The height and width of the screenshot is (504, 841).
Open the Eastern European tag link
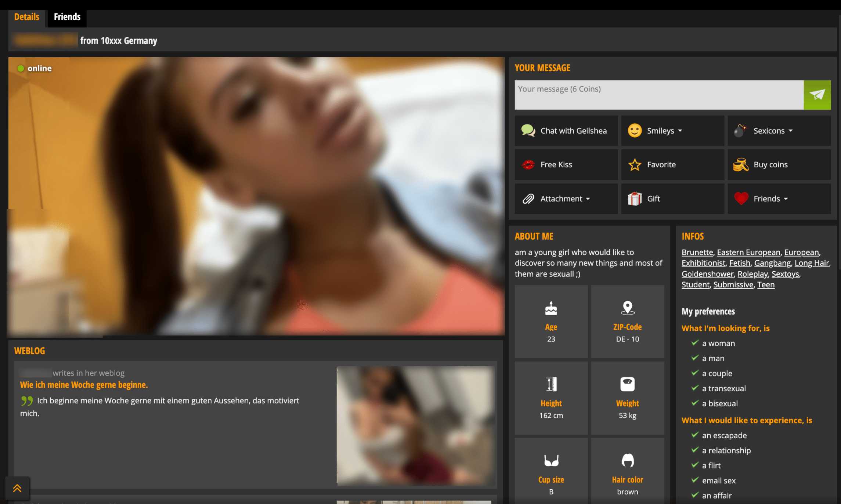(748, 252)
